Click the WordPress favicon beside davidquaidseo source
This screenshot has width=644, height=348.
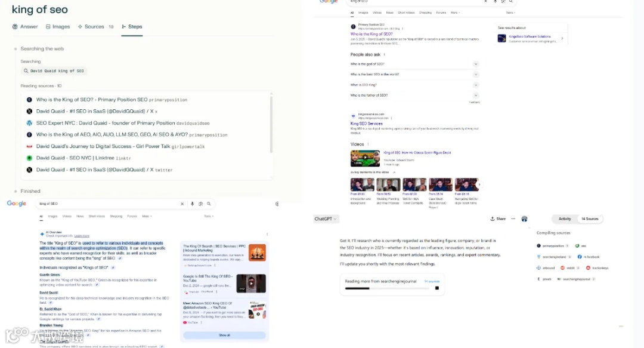coord(29,123)
